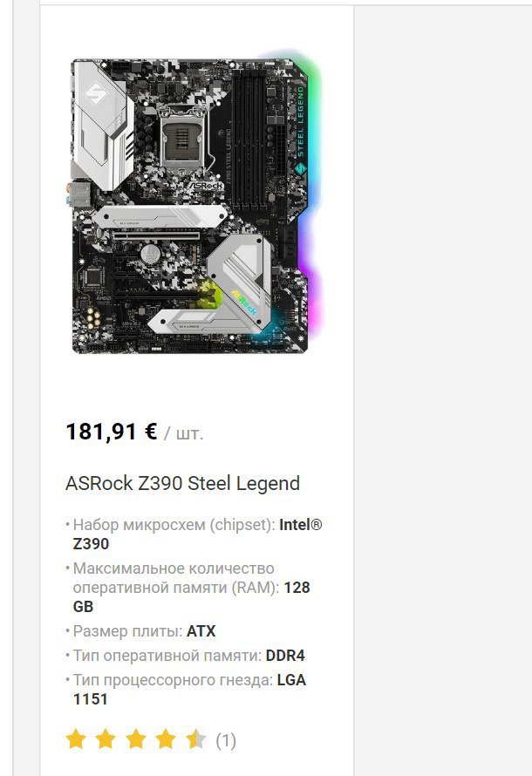Image resolution: width=532 pixels, height=776 pixels.
Task: Click the Размер плиты label
Action: [x=127, y=631]
